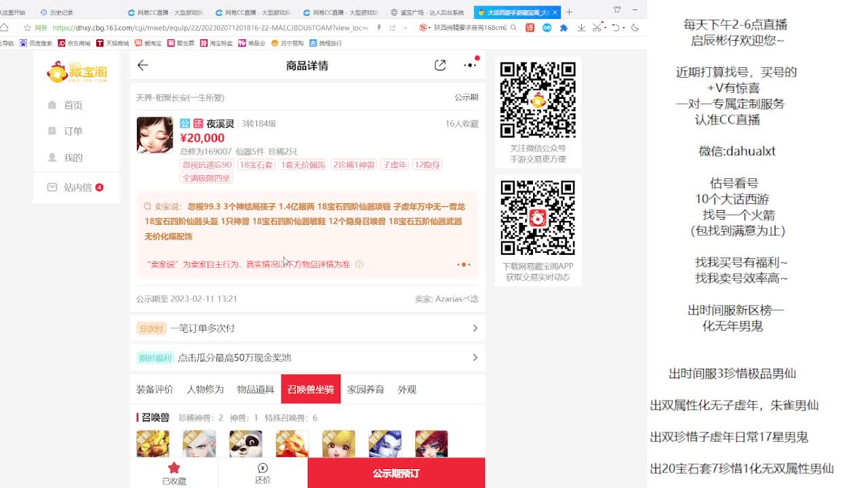Toggle the 已收藏 favorite star
Image resolution: width=868 pixels, height=488 pixels.
(x=174, y=473)
